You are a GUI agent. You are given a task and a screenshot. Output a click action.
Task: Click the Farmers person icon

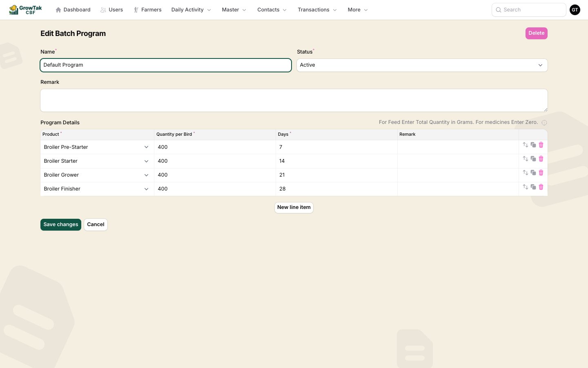pyautogui.click(x=136, y=10)
